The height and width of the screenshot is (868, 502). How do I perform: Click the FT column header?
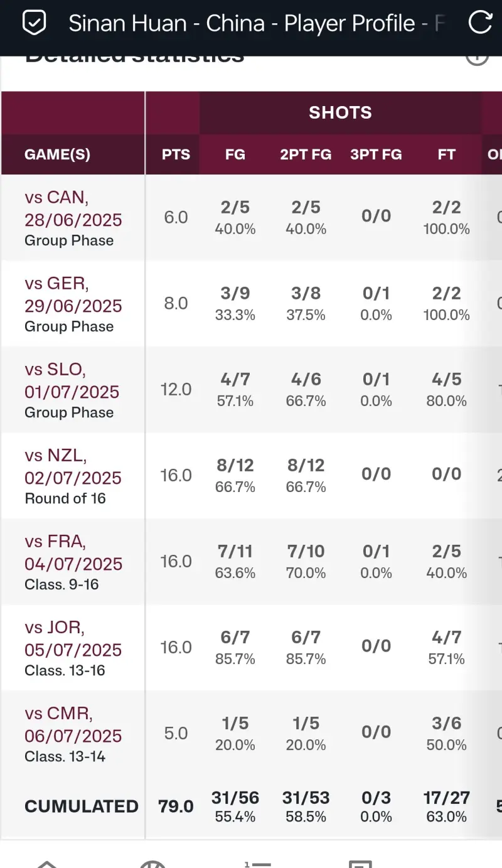coord(446,154)
